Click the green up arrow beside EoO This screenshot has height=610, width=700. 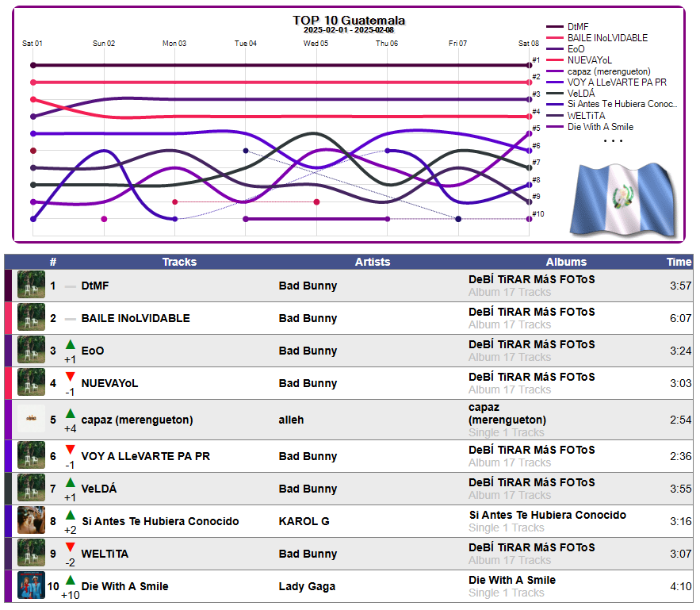[x=70, y=344]
